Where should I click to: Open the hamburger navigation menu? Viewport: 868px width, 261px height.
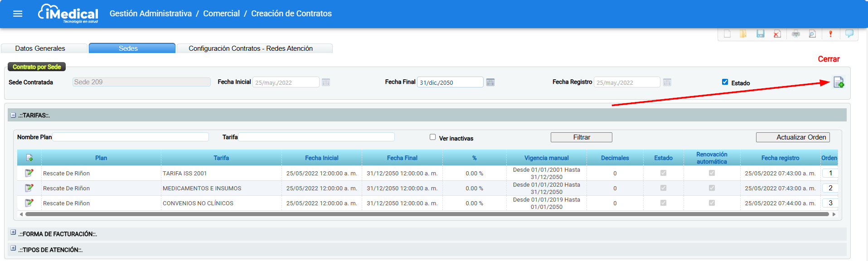18,14
